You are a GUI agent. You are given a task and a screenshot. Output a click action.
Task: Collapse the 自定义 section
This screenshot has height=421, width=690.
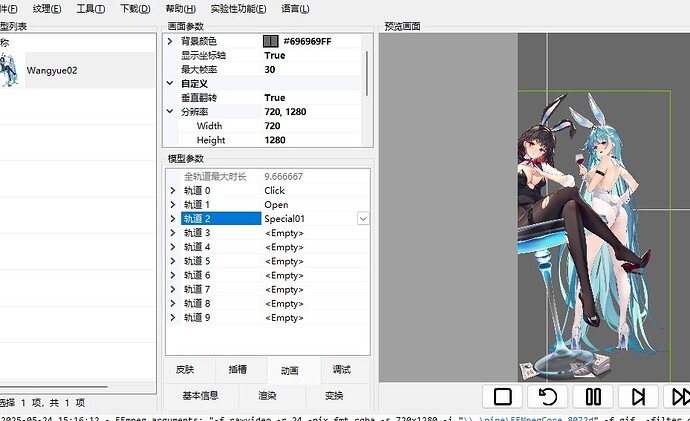pyautogui.click(x=170, y=83)
